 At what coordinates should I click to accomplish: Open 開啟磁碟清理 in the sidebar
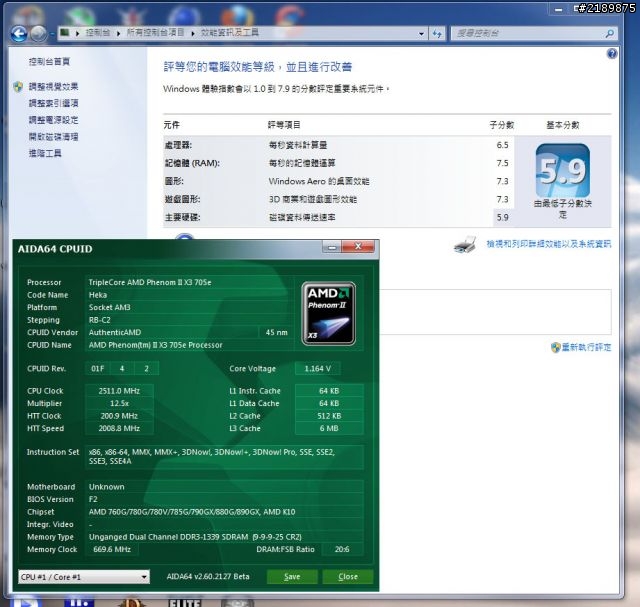[x=53, y=137]
